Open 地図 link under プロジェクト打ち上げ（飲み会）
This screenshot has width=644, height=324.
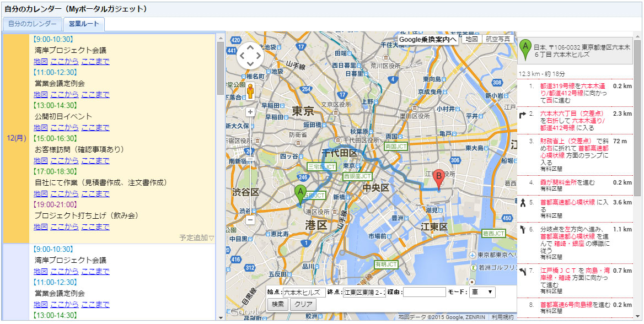pos(41,226)
